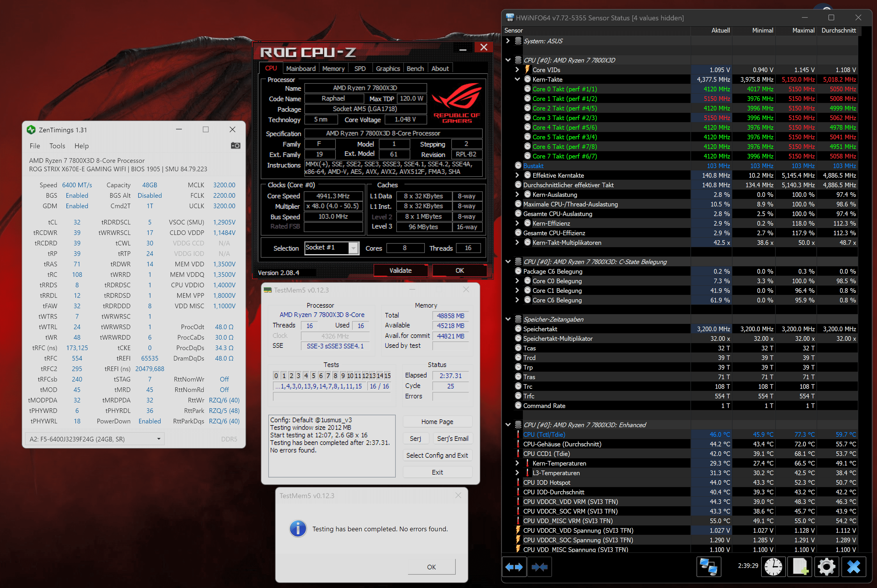Click the Core VIDs lightning icon
Screen dimensions: 877x588
(x=527, y=70)
